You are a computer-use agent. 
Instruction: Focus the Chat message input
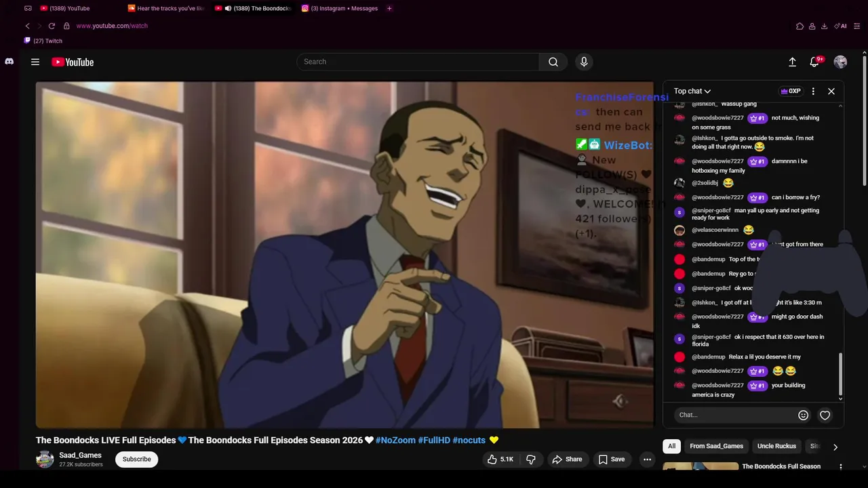(x=736, y=415)
